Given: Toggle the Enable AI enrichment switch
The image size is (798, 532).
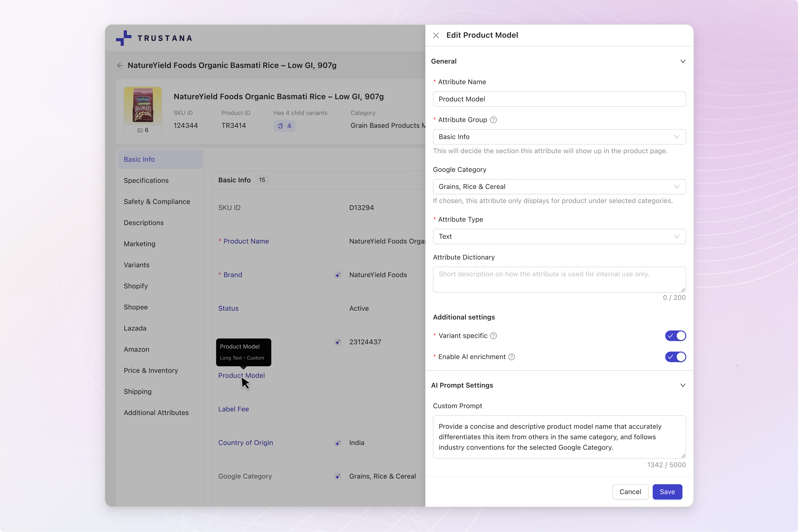Looking at the screenshot, I should click(x=675, y=357).
